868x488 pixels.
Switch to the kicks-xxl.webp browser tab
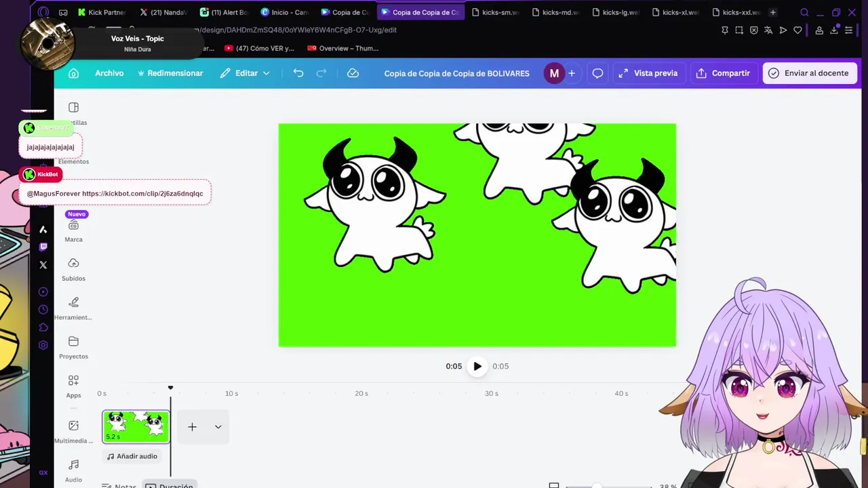click(x=736, y=12)
